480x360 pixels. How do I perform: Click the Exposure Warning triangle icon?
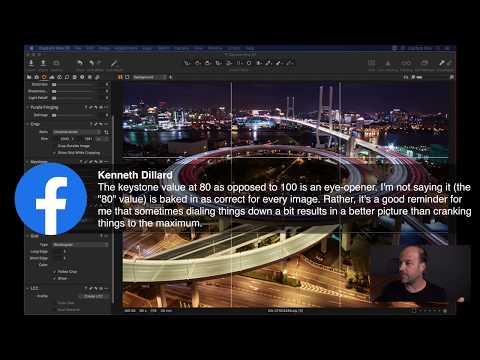coord(388,63)
